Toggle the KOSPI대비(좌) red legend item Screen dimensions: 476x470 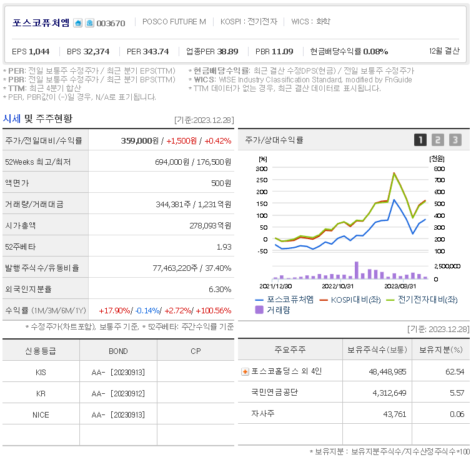click(350, 300)
